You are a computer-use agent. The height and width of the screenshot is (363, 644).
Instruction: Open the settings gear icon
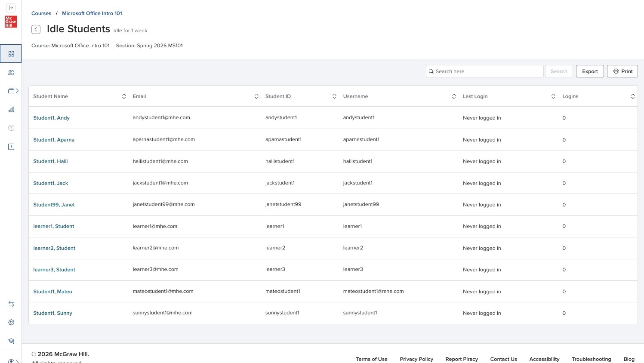pos(11,322)
